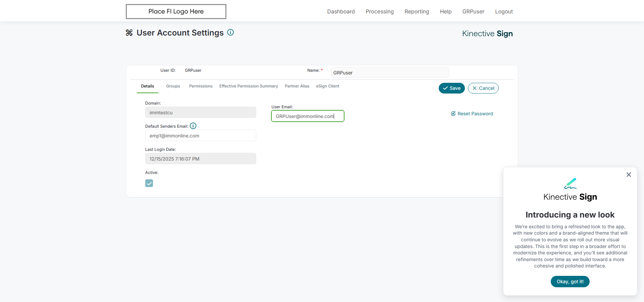Screen dimensions: 644x302
Task: Open the Processing menu
Action: 380,11
